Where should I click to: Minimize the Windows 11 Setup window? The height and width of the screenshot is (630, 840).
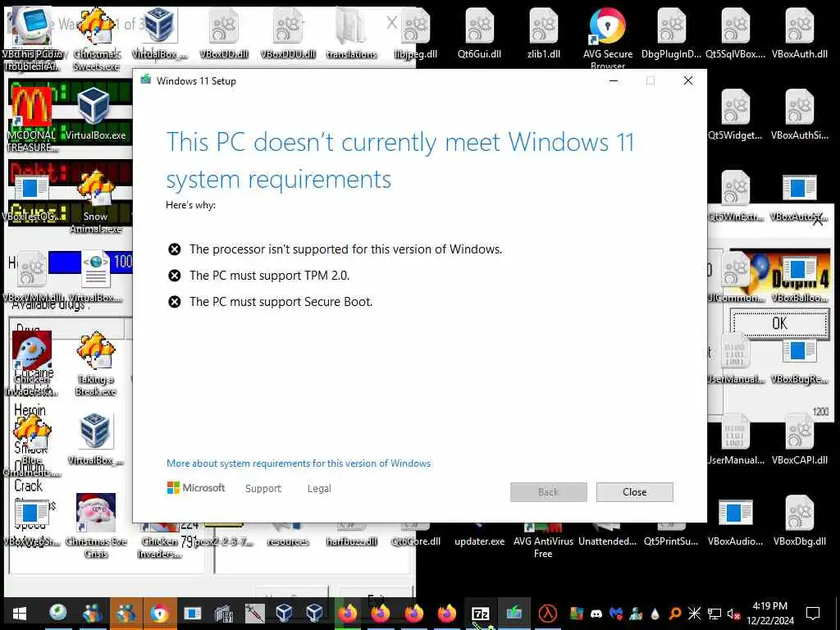tap(614, 81)
